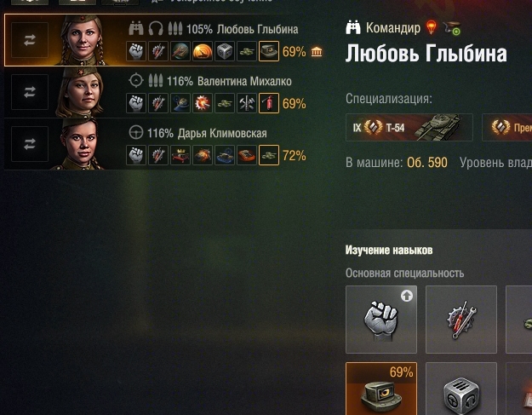
Task: Click the small museum icon next to 69%
Action: (x=317, y=52)
